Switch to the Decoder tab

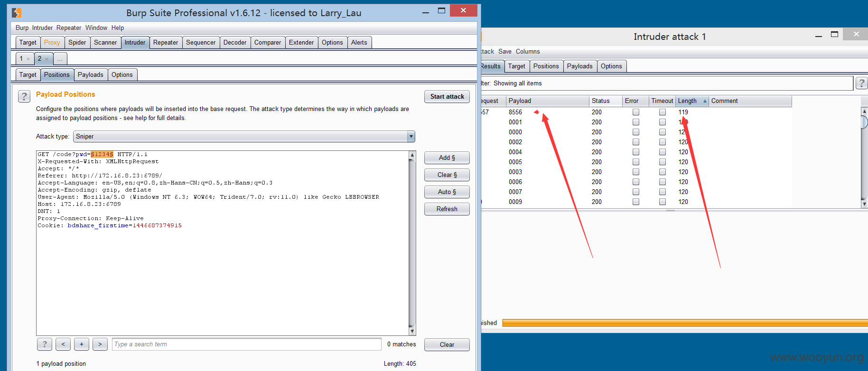[235, 43]
